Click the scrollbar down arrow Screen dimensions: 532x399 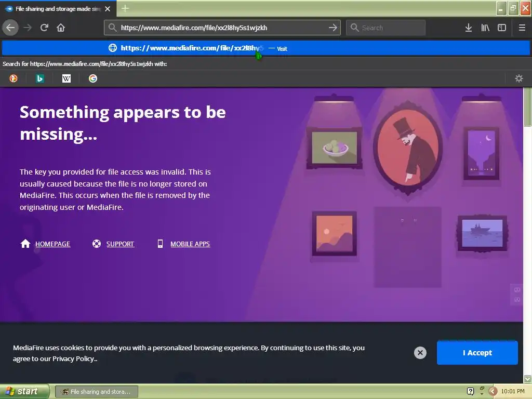(x=528, y=379)
